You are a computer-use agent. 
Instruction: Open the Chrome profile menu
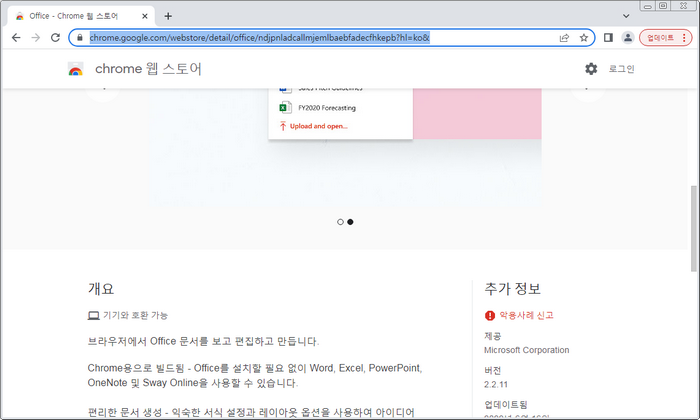click(628, 37)
